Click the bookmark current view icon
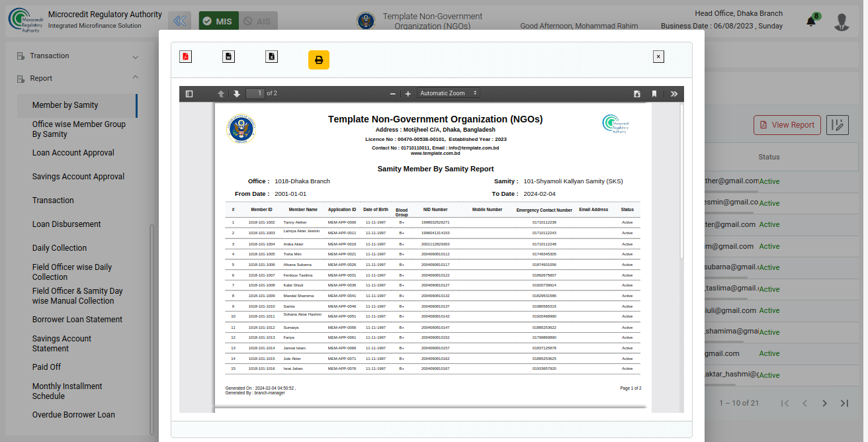The height and width of the screenshot is (442, 868). pyautogui.click(x=654, y=94)
